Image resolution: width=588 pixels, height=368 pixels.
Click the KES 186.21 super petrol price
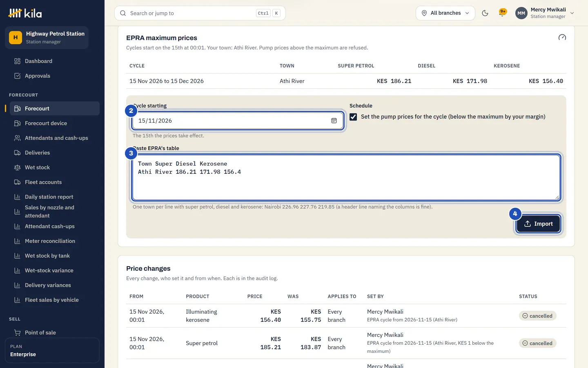click(x=394, y=81)
